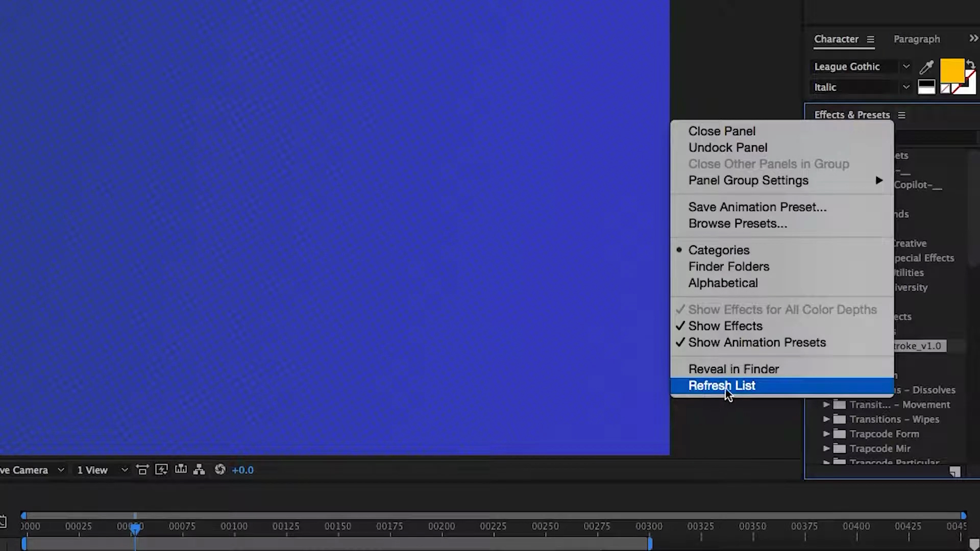
Task: Toggle Show Effects checkmark option
Action: (x=725, y=326)
